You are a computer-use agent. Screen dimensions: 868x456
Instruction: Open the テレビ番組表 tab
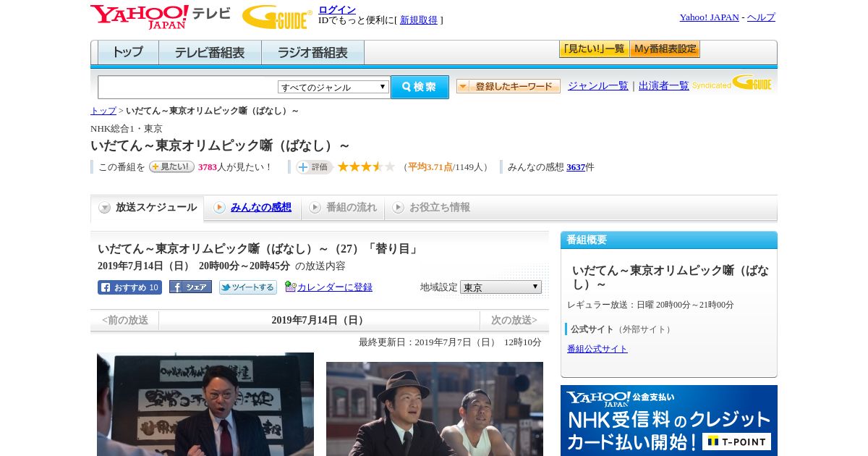(210, 53)
